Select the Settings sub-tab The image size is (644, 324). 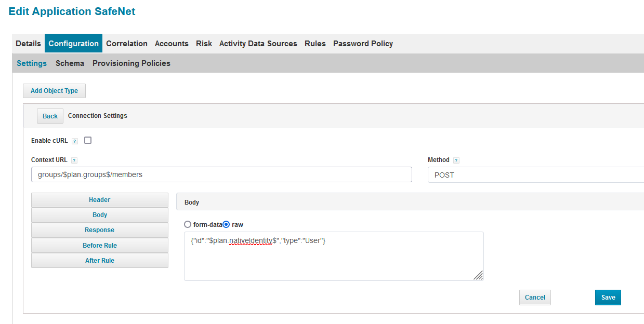(32, 63)
